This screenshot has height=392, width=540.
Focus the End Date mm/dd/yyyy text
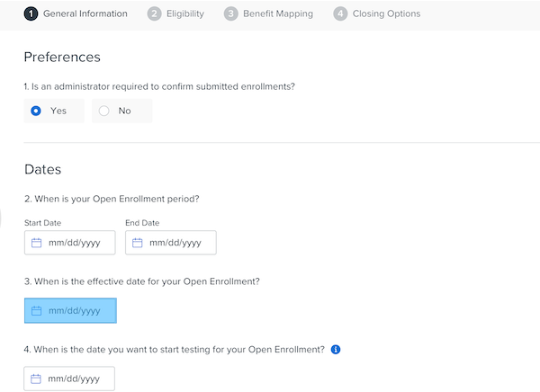[x=175, y=243]
